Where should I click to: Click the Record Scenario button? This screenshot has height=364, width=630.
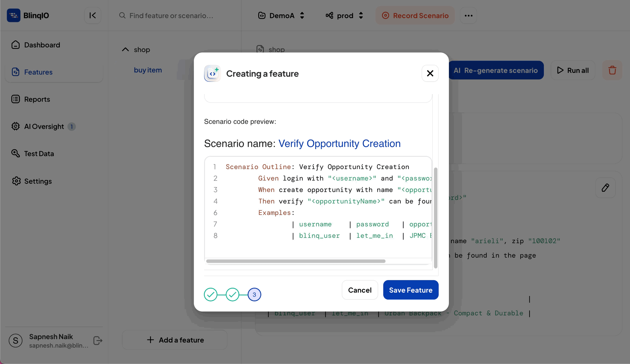point(415,15)
